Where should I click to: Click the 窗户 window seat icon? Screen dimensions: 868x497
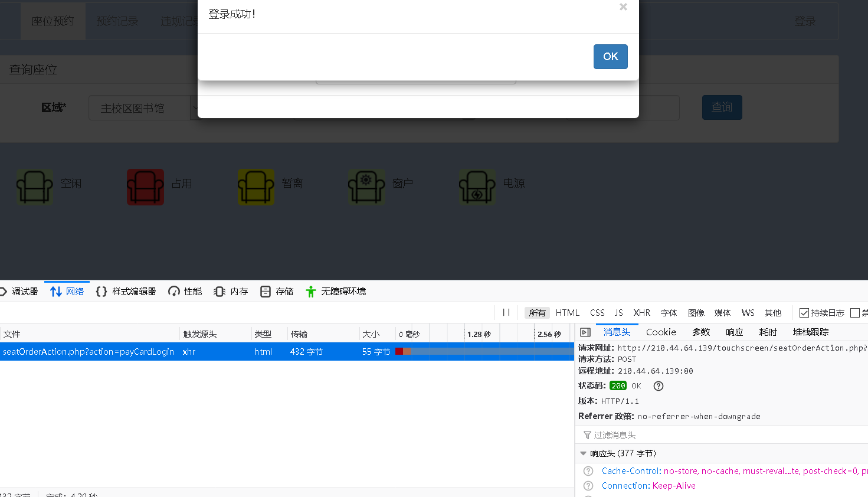point(366,187)
